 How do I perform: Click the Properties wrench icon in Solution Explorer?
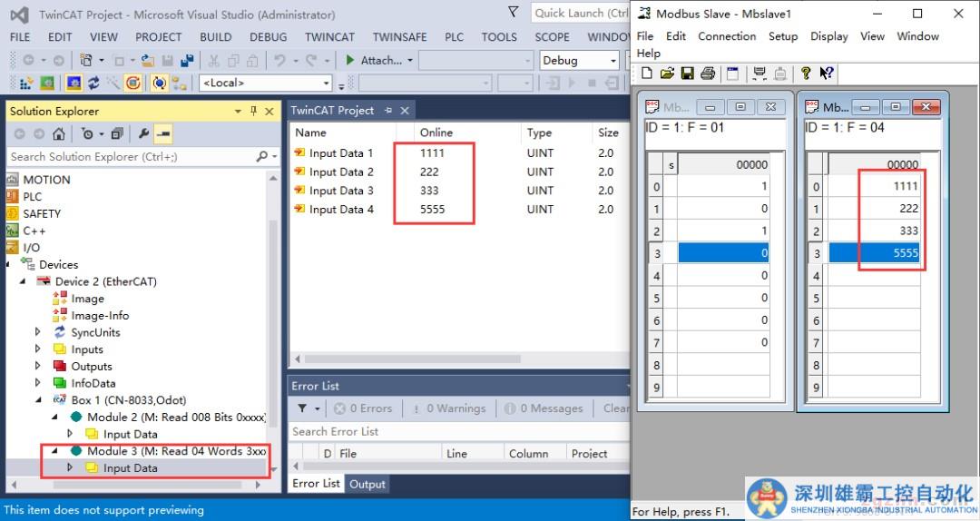[x=143, y=134]
